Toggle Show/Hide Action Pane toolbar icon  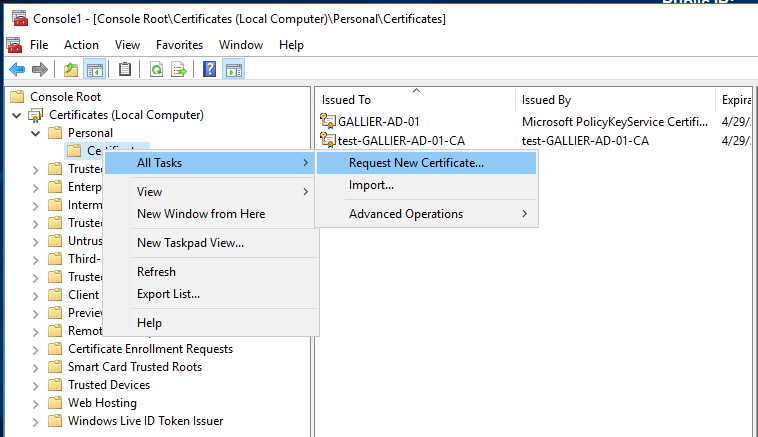point(234,70)
